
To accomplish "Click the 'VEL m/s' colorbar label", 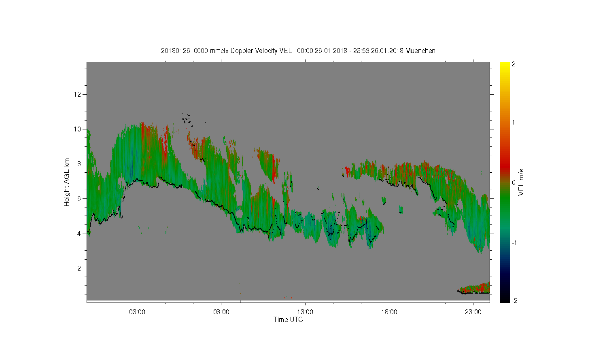I will coord(521,182).
